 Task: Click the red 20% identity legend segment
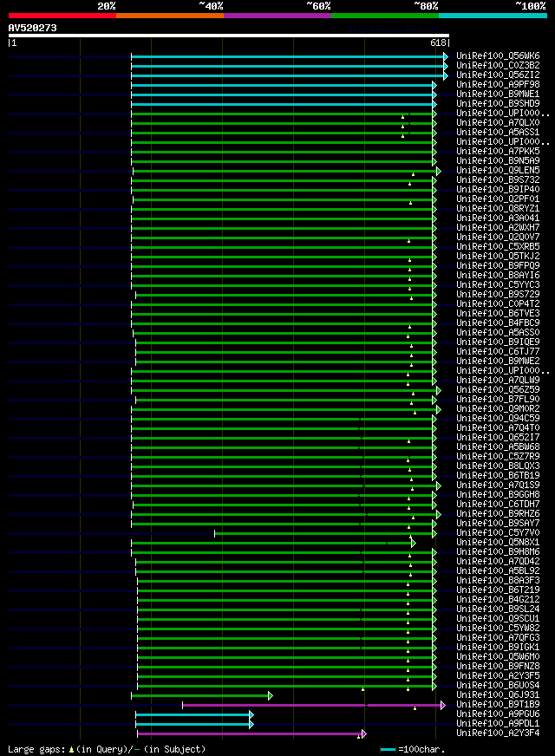click(62, 16)
